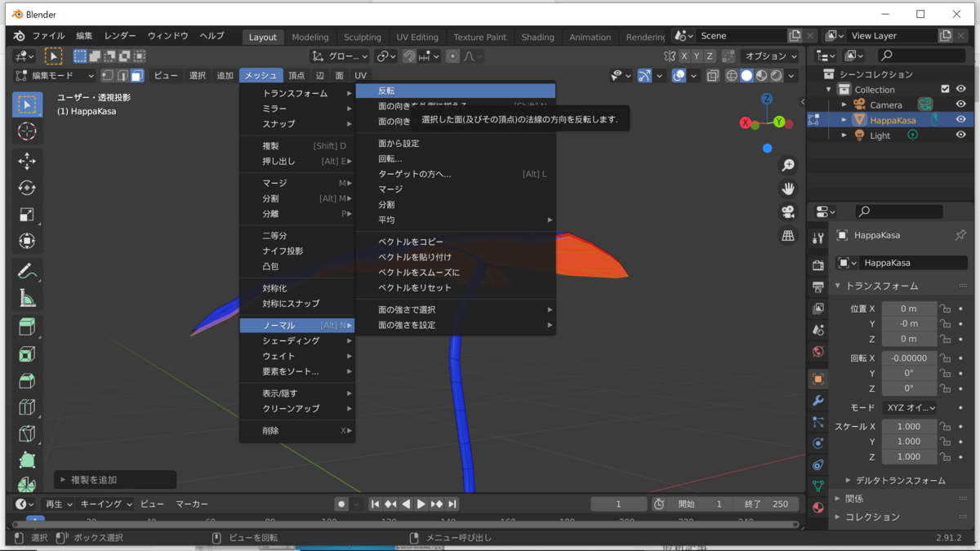The image size is (980, 551).
Task: Select the Loop Cut tool
Action: pyautogui.click(x=27, y=407)
